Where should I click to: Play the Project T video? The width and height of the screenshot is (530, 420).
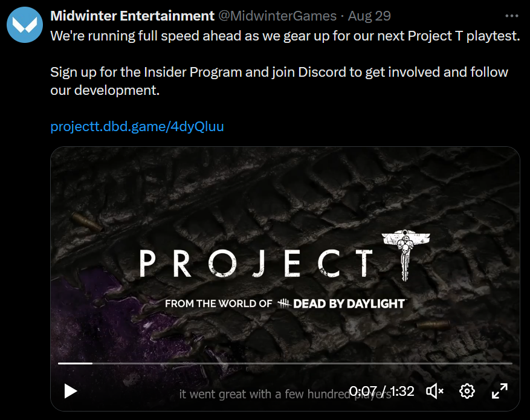click(71, 391)
